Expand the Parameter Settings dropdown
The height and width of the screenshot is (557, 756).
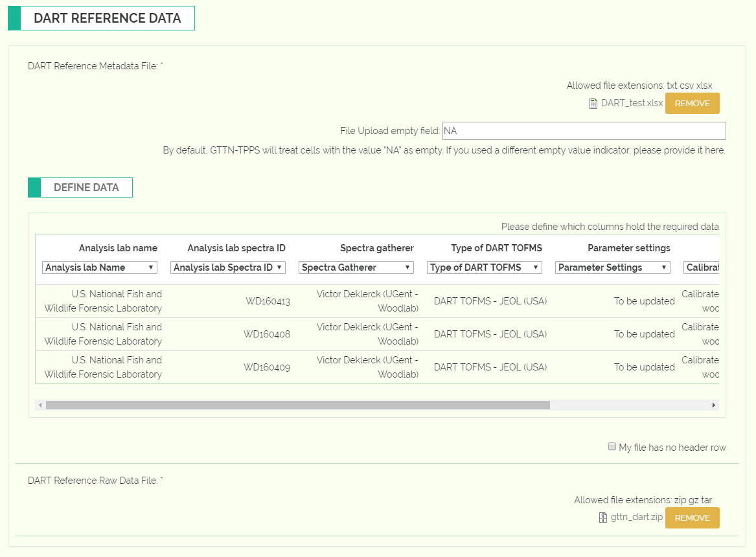tap(613, 267)
